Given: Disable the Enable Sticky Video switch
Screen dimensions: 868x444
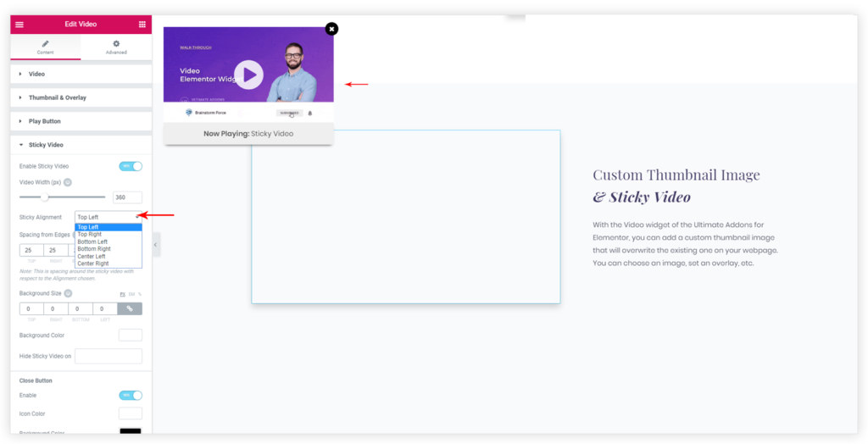Looking at the screenshot, I should coord(131,166).
